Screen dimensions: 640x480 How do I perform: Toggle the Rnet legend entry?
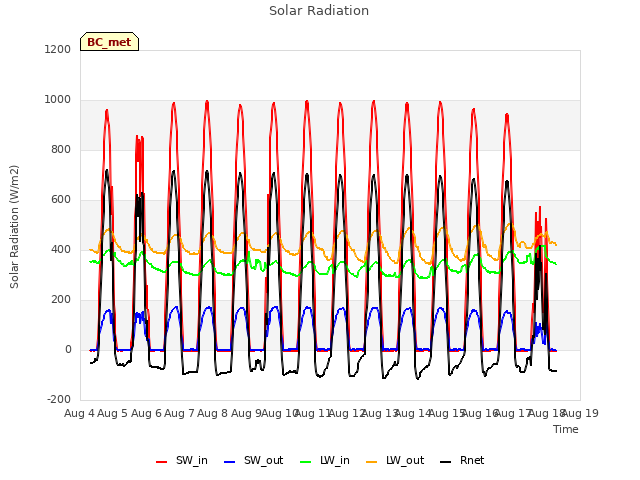pos(462,461)
